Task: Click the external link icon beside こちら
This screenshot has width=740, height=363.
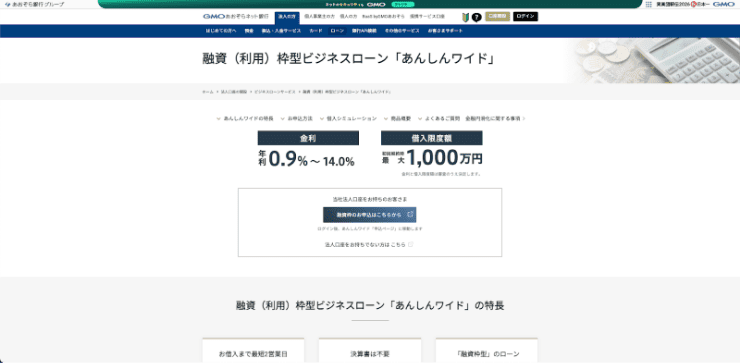Action: pos(411,245)
